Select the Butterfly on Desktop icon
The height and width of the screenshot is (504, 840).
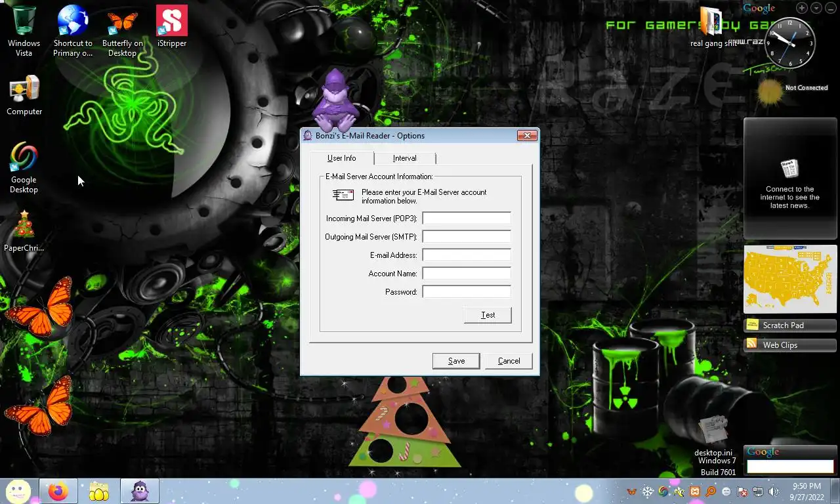pyautogui.click(x=123, y=31)
